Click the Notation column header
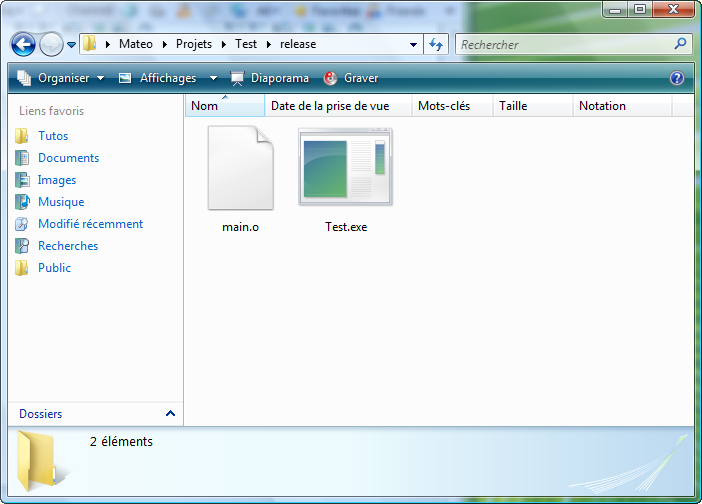 (x=622, y=106)
